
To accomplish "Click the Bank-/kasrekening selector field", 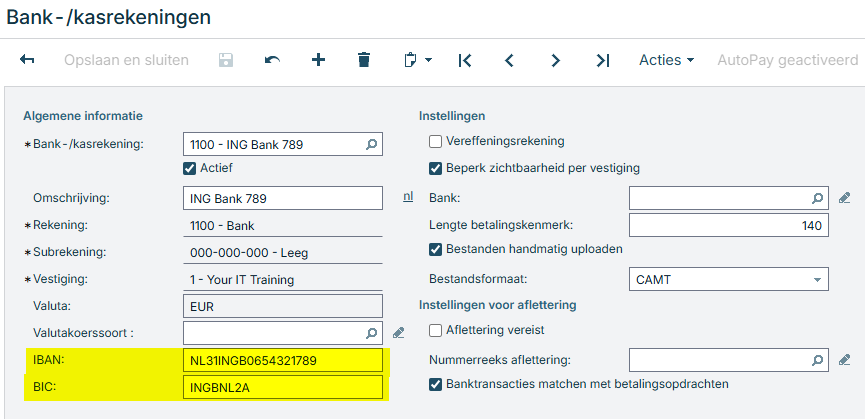I will point(282,144).
